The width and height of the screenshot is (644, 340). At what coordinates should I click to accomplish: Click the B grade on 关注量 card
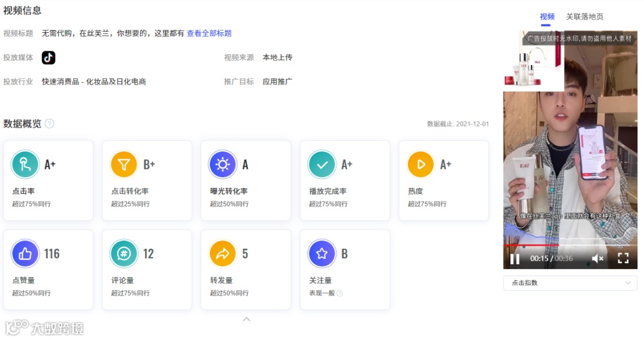pos(345,254)
